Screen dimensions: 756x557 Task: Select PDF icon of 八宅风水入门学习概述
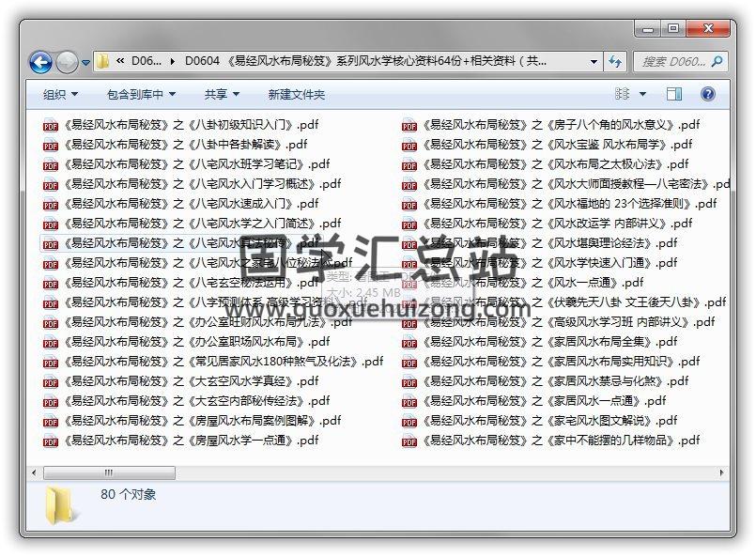coord(50,185)
